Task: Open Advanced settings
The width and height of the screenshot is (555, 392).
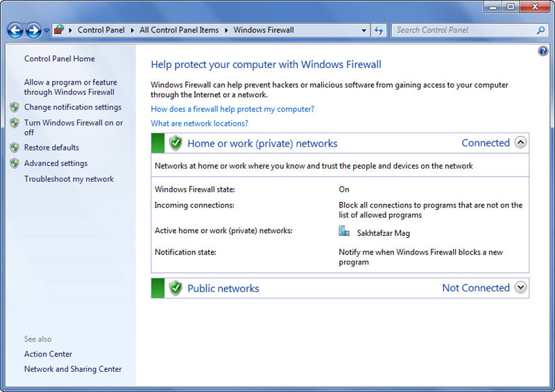Action: [x=55, y=163]
